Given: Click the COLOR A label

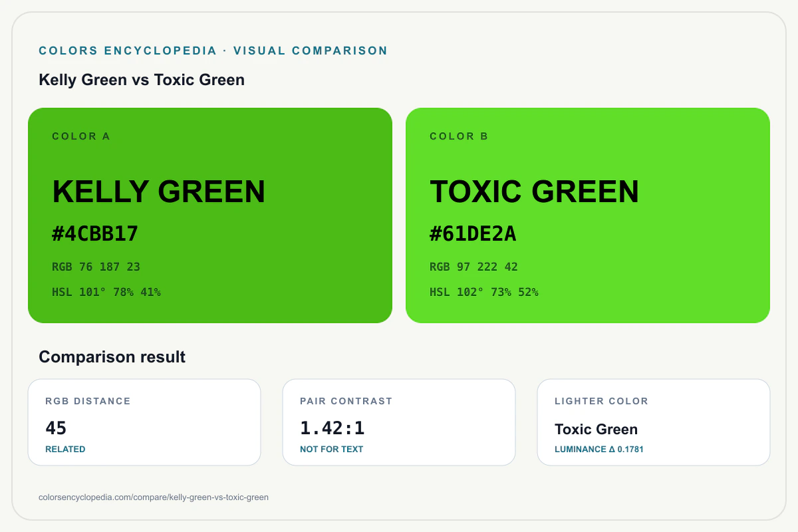Looking at the screenshot, I should click(x=81, y=136).
